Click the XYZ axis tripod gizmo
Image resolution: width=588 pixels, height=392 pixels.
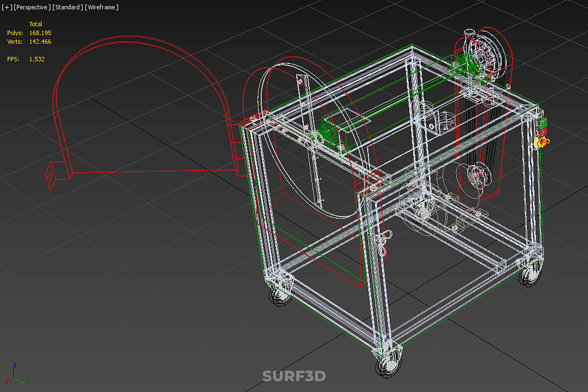pyautogui.click(x=16, y=374)
